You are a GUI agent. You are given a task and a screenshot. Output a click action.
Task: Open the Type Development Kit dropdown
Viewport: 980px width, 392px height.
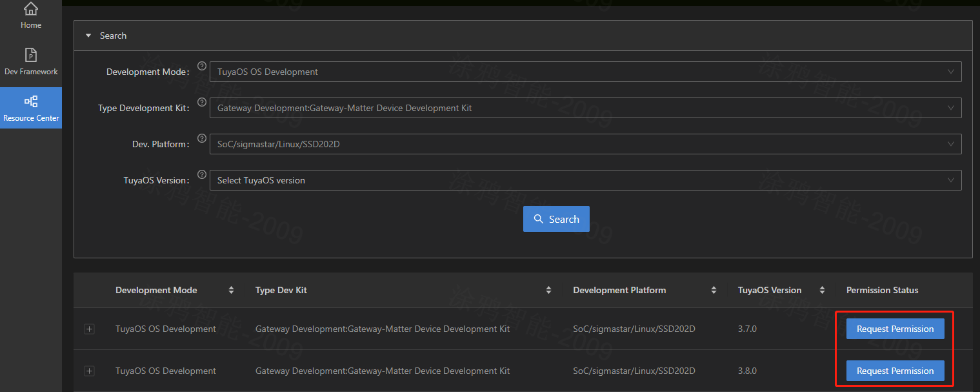(x=585, y=108)
